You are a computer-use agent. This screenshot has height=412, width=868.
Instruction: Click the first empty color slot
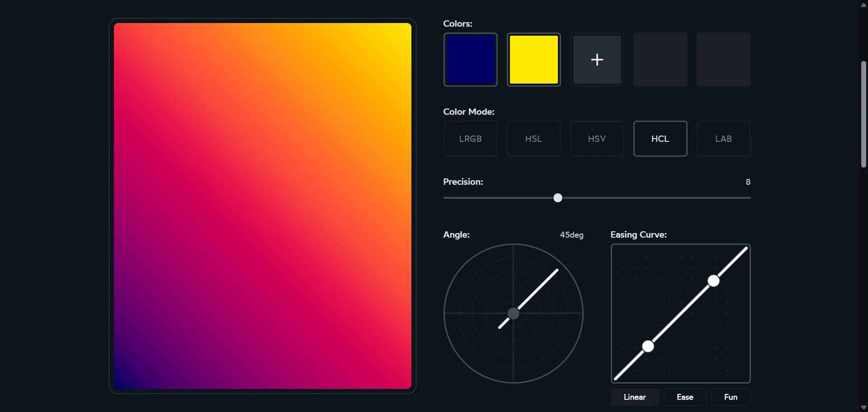[x=660, y=59]
